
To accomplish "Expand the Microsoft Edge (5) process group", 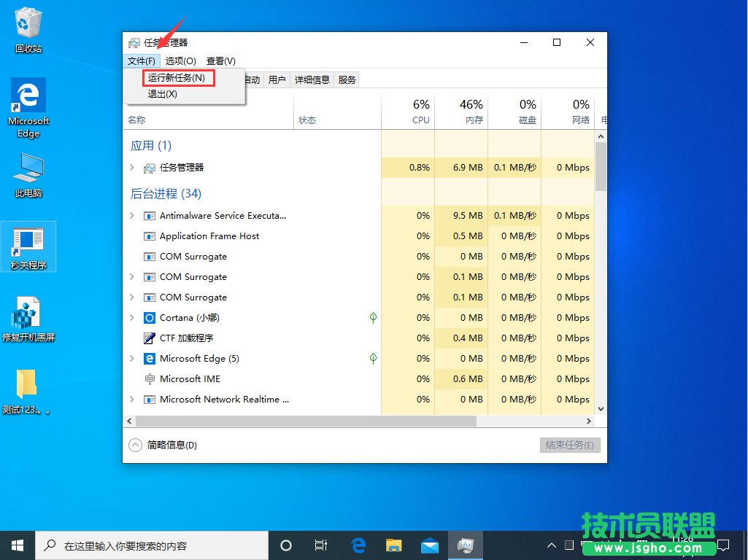I will 133,359.
